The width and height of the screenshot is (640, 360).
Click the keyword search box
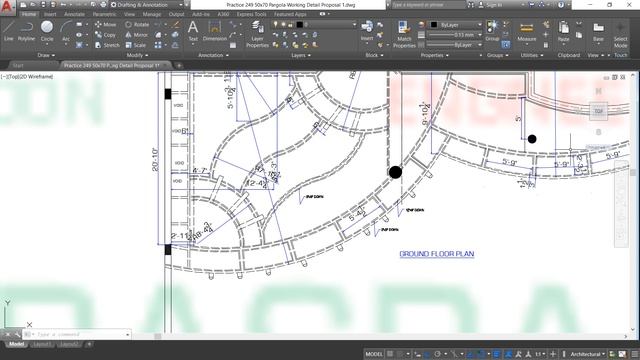[429, 5]
